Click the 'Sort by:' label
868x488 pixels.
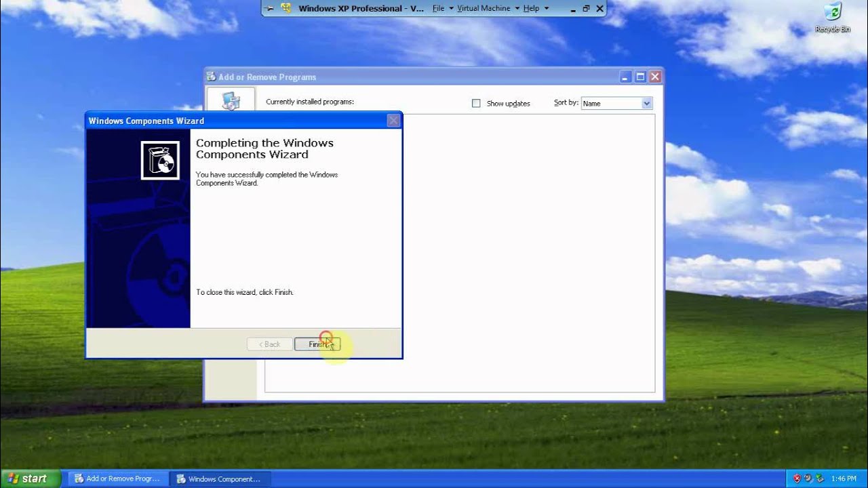566,102
